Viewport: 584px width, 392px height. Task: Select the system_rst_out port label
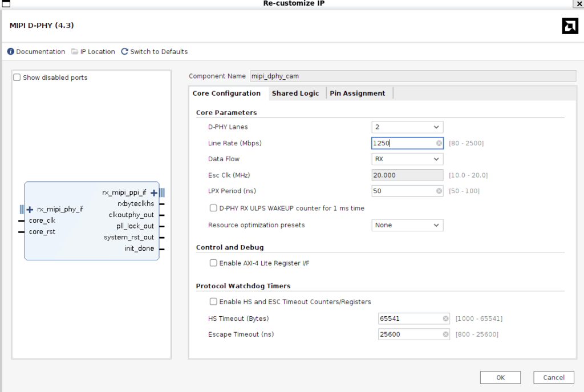(129, 237)
